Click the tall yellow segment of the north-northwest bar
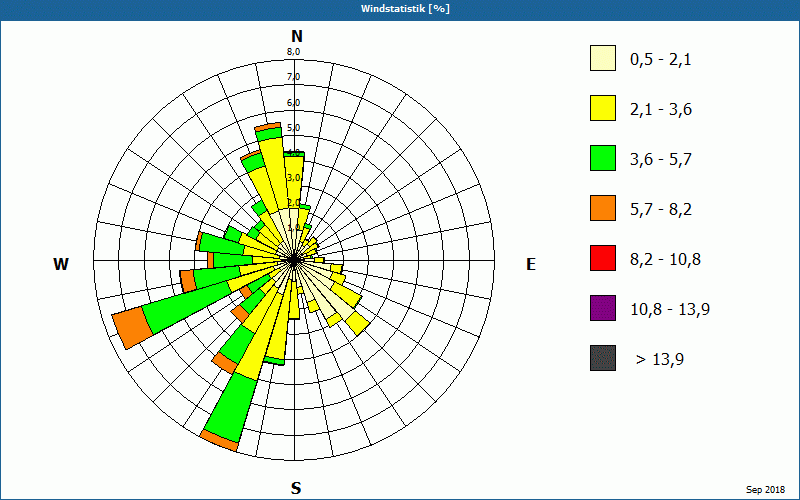This screenshot has width=800, height=500. (x=271, y=174)
